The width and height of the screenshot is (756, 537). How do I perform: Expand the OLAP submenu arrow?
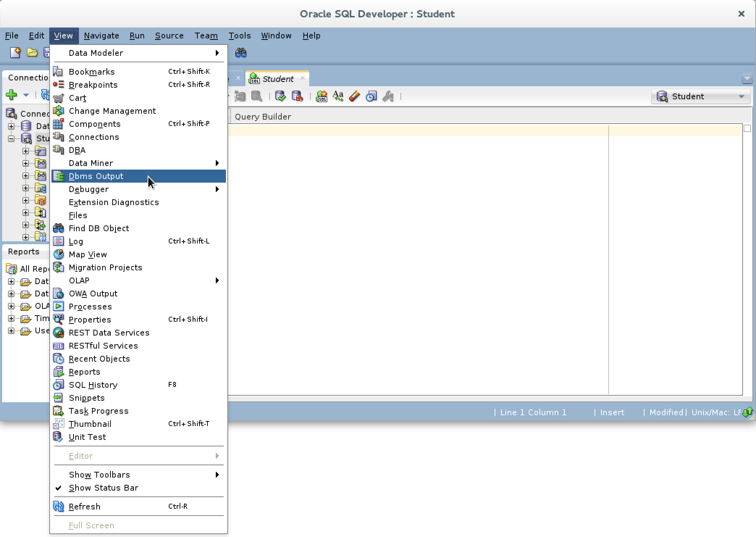click(218, 280)
